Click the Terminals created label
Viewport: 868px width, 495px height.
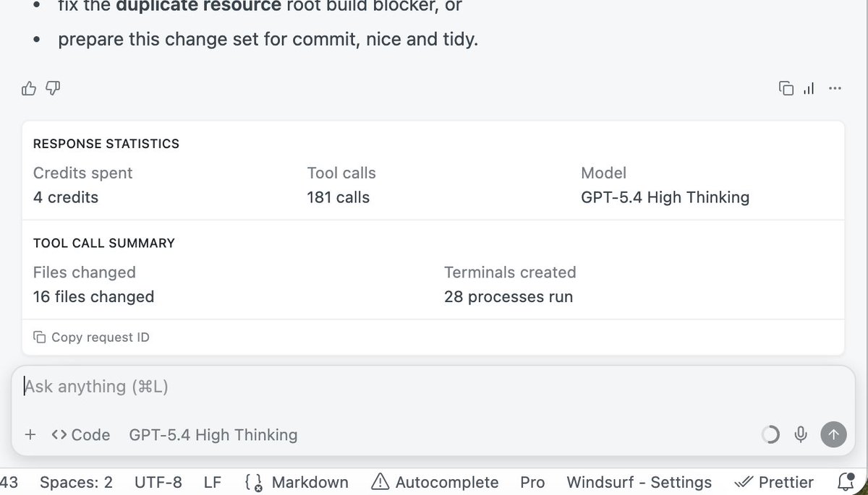coord(510,272)
